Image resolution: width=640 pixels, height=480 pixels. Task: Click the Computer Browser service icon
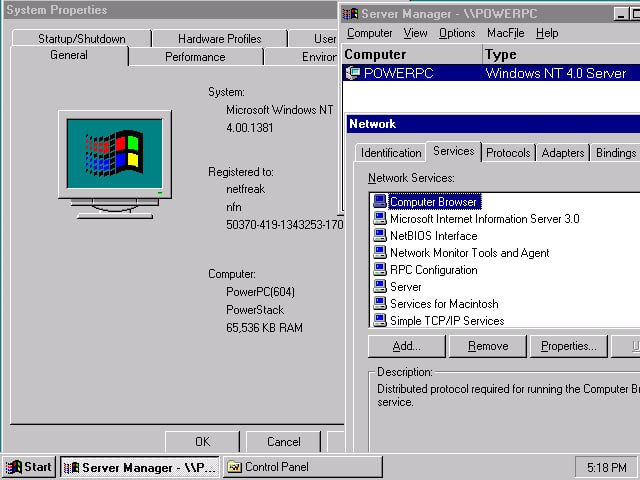[x=380, y=201]
